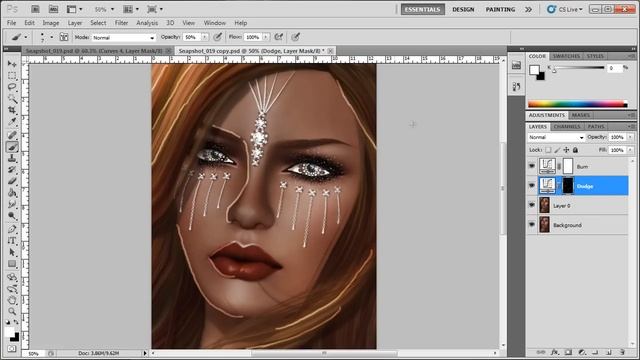Open the History panel icon in dock
Screen dimensions: 640x360
click(x=516, y=87)
